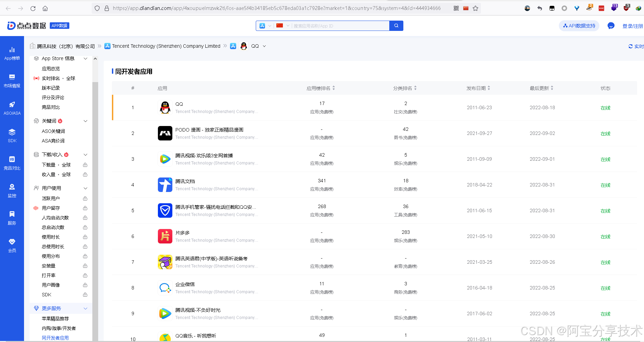The width and height of the screenshot is (644, 342).
Task: Click lock icon beside 活跃用户
Action: click(x=85, y=198)
